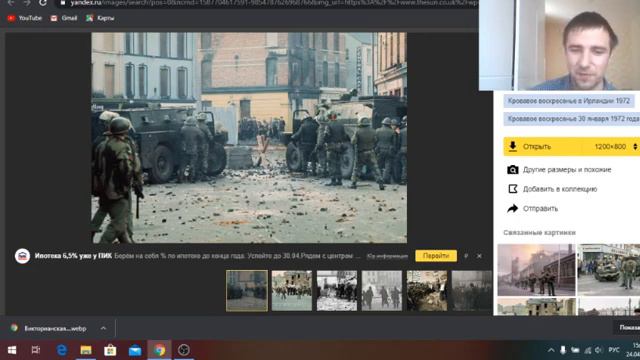Expand the download item chevron menu
This screenshot has height=360, width=640.
103,328
